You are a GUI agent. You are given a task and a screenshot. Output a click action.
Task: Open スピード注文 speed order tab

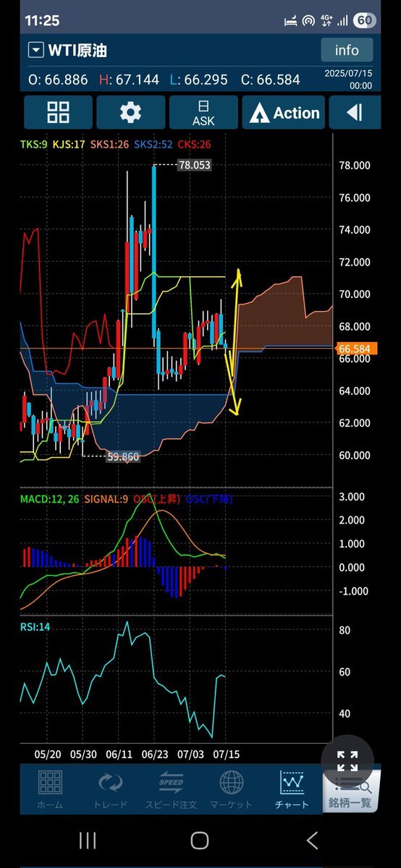171,791
